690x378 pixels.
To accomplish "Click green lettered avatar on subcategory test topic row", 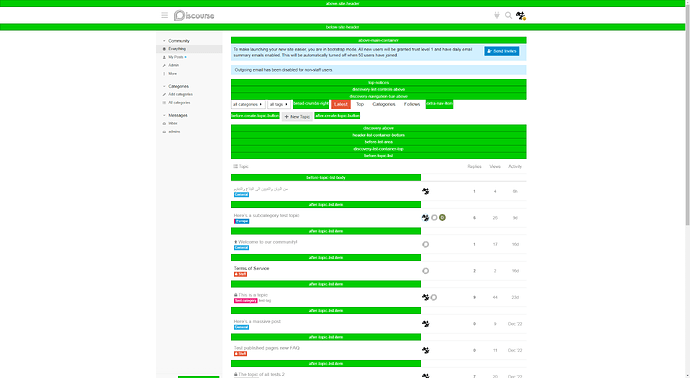I will 442,217.
